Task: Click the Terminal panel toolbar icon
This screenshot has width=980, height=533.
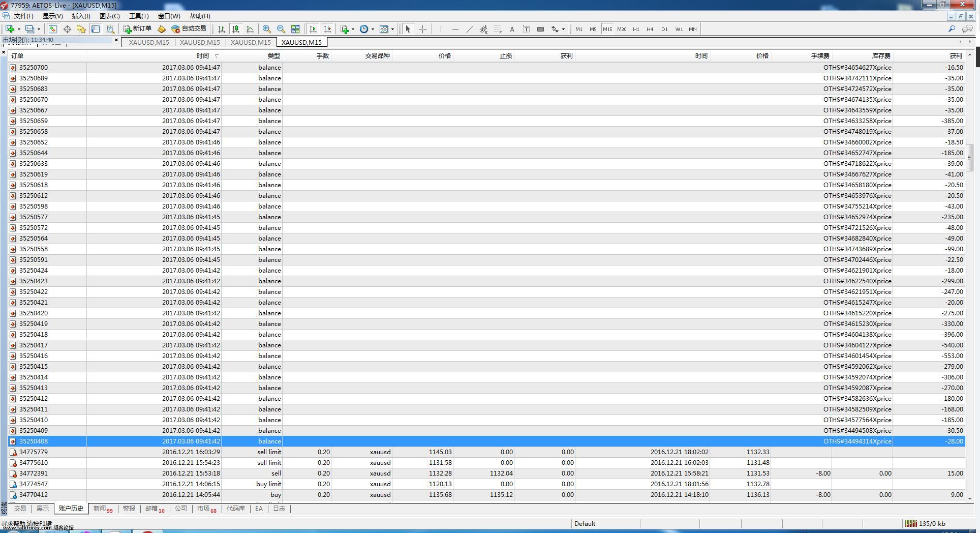Action: (96, 29)
